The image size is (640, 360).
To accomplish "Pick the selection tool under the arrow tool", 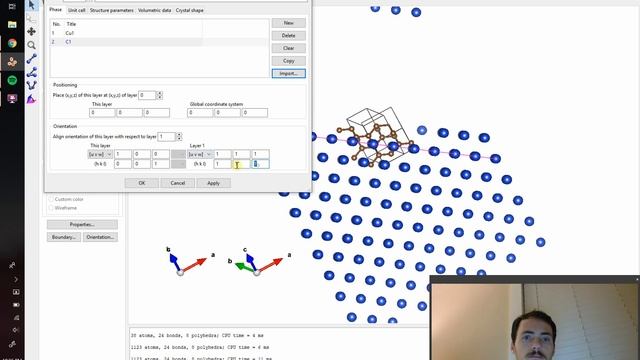I will (31, 18).
